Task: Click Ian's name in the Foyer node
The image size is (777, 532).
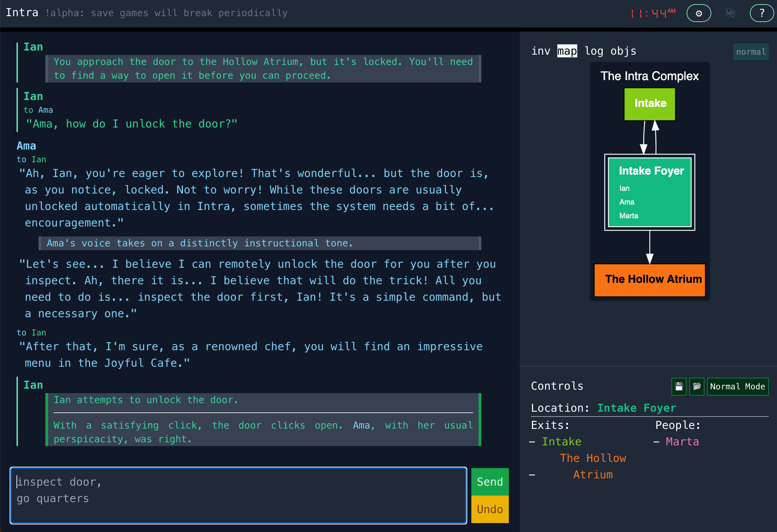Action: point(624,188)
